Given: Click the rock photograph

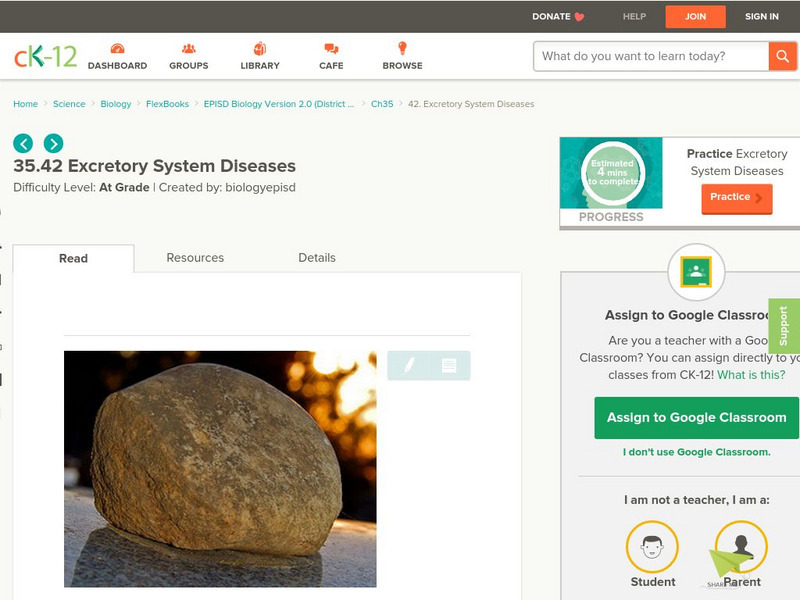Looking at the screenshot, I should point(220,469).
